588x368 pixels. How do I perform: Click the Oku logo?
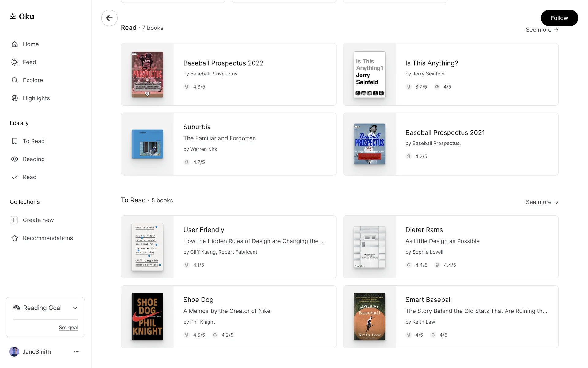pyautogui.click(x=22, y=17)
